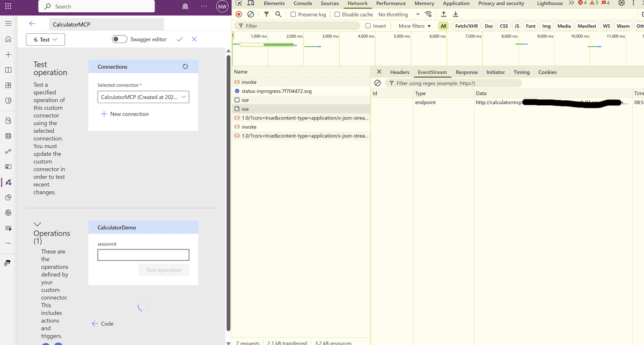Click the checkmark to update connector

coord(180,39)
